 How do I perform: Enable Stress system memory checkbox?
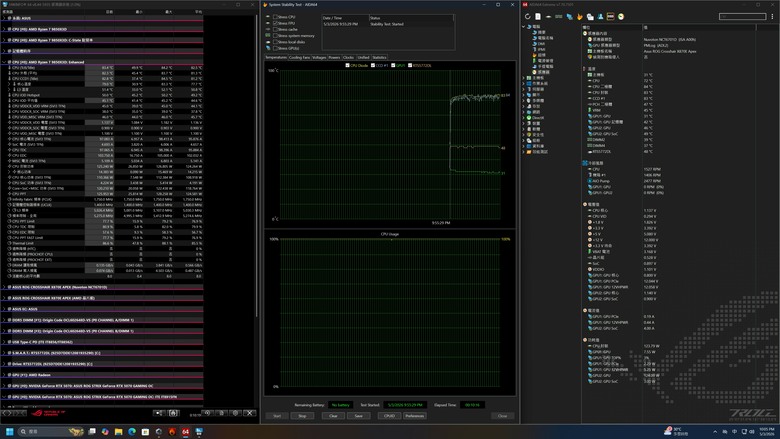275,36
